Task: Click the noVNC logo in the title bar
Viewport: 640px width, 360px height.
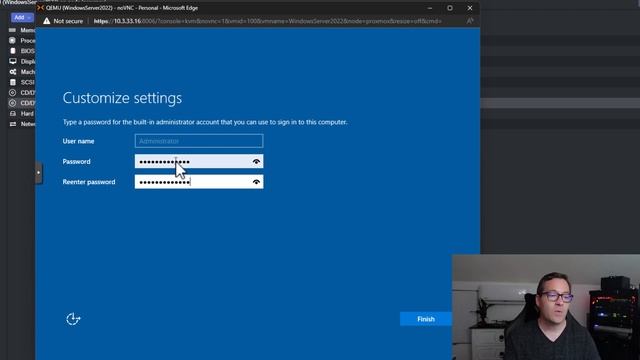Action: 40,8
